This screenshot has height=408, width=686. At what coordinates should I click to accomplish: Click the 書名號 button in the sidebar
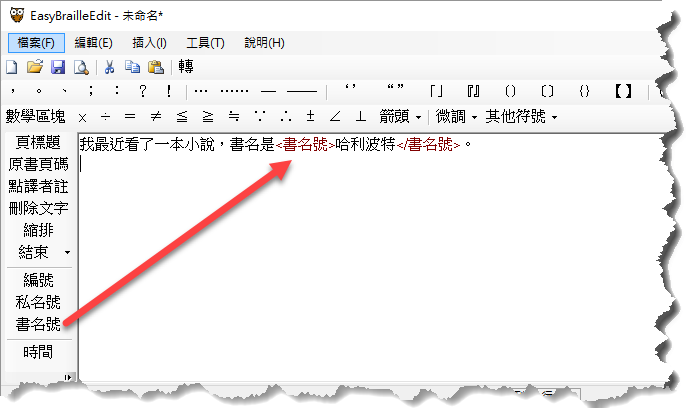click(x=38, y=324)
